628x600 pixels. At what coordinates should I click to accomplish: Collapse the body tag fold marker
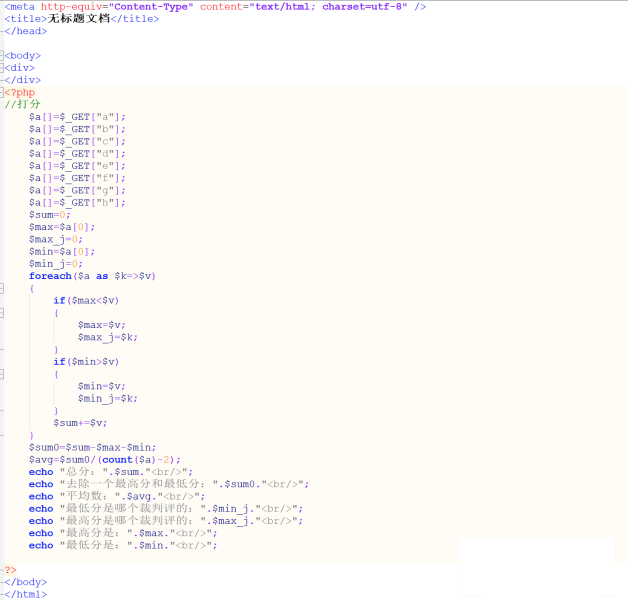click(x=3, y=55)
